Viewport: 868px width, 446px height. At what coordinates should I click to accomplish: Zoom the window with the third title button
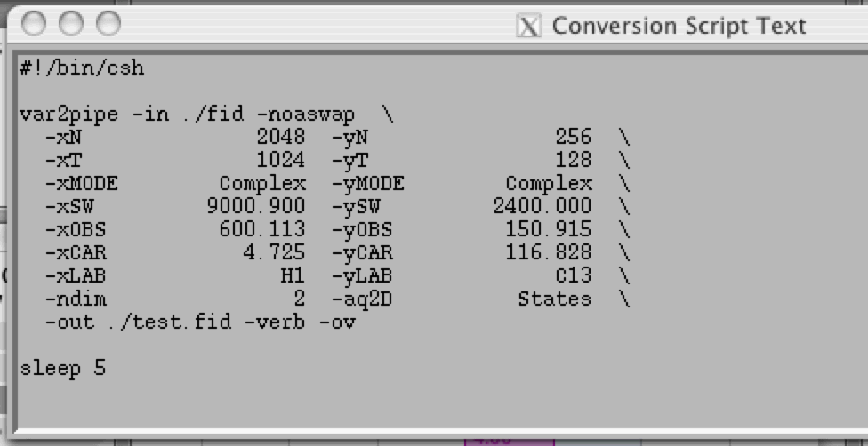point(107,23)
